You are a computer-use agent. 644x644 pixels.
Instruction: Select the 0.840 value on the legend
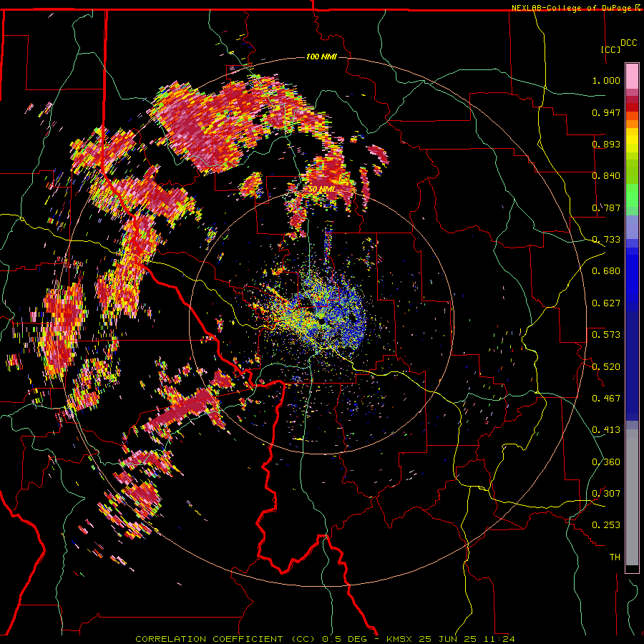[606, 176]
